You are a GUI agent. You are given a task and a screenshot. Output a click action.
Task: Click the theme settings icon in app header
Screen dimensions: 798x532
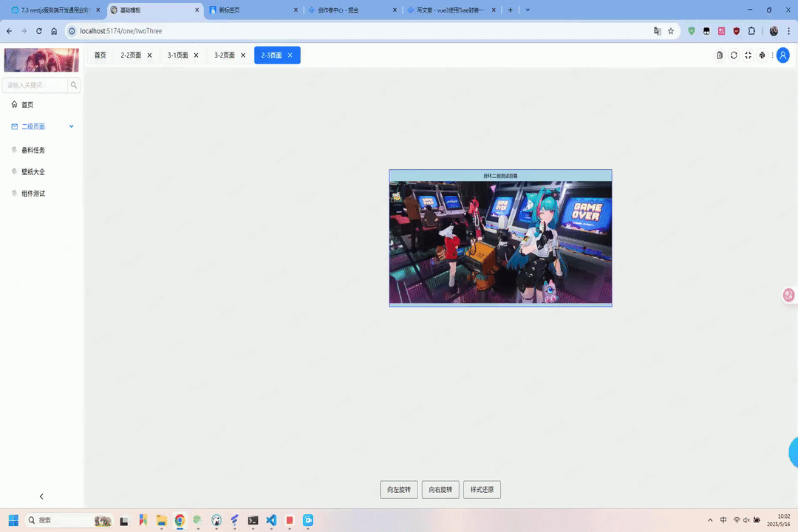pos(762,55)
